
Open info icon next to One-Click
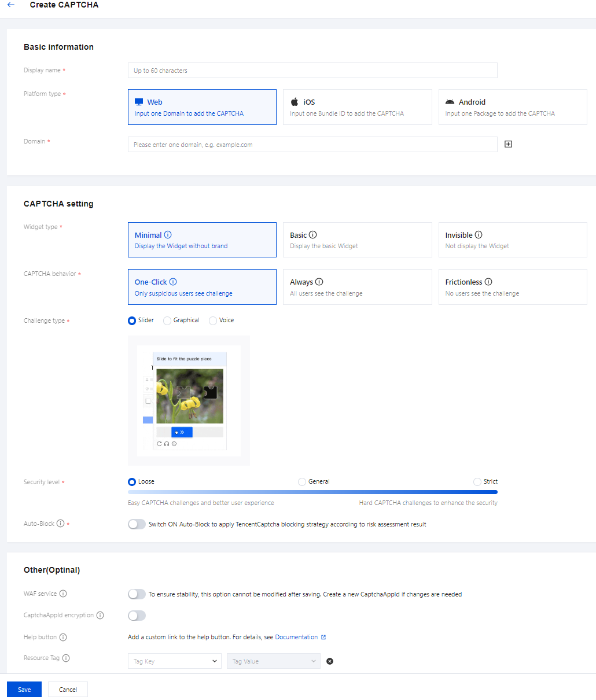click(173, 282)
